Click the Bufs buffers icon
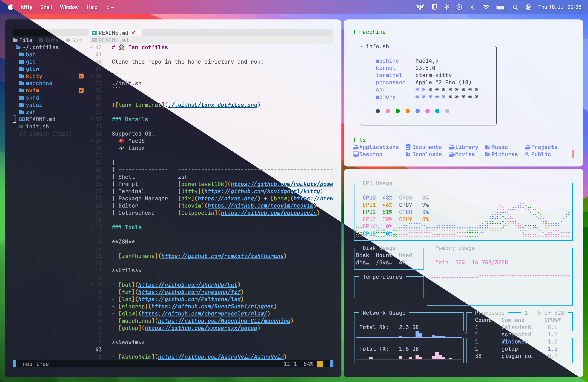This screenshot has height=382, width=588. click(41, 40)
